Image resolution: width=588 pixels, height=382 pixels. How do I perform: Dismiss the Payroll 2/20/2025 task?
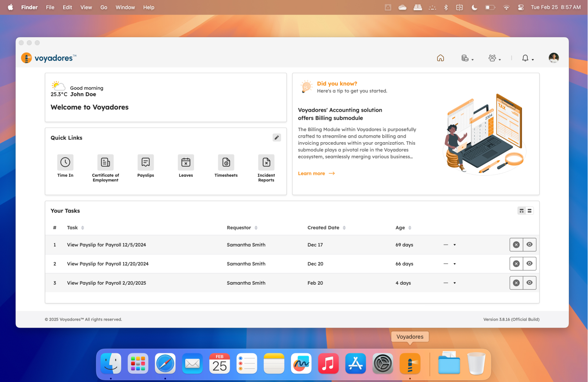[x=516, y=283]
